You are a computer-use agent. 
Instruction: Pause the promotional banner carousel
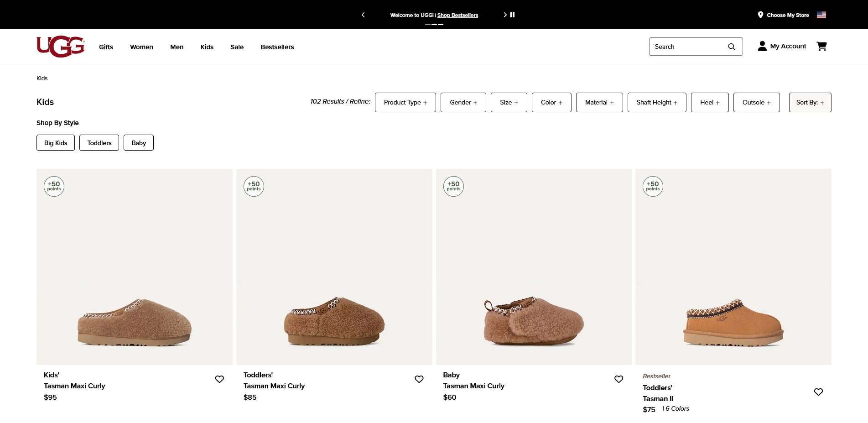pos(513,15)
